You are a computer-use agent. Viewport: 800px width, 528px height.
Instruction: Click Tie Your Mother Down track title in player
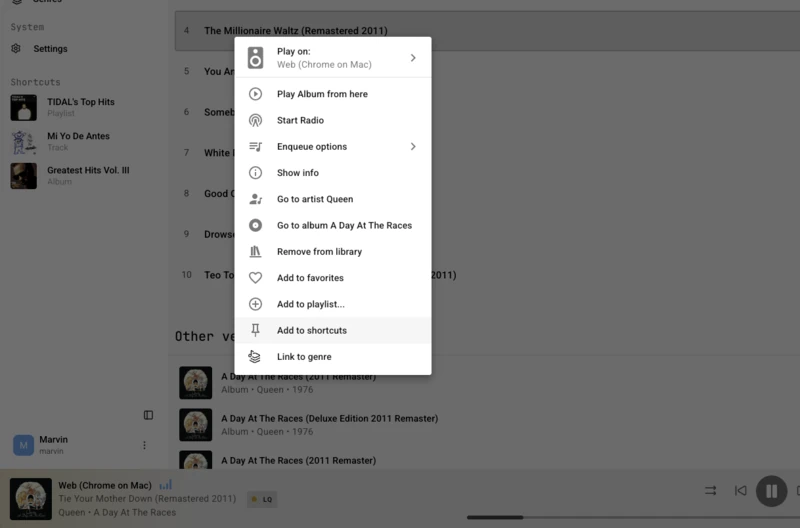[x=147, y=498]
